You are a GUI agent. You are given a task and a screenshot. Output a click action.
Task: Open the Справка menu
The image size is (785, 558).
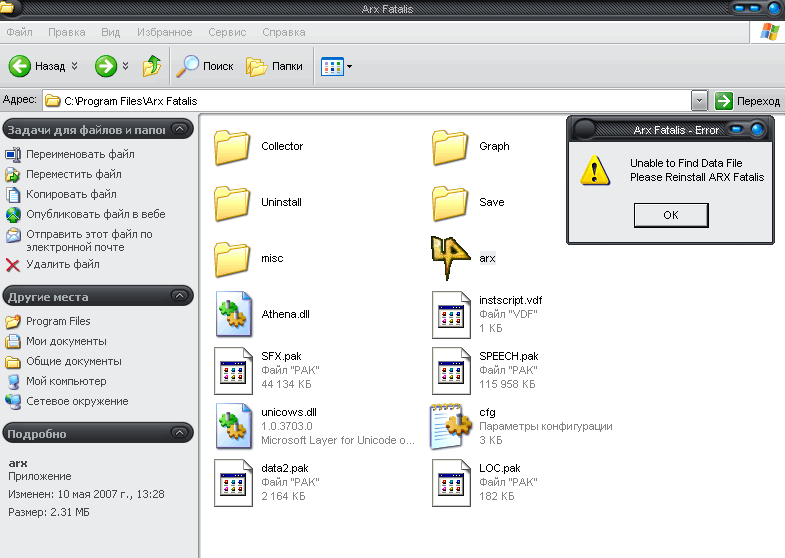click(x=284, y=32)
